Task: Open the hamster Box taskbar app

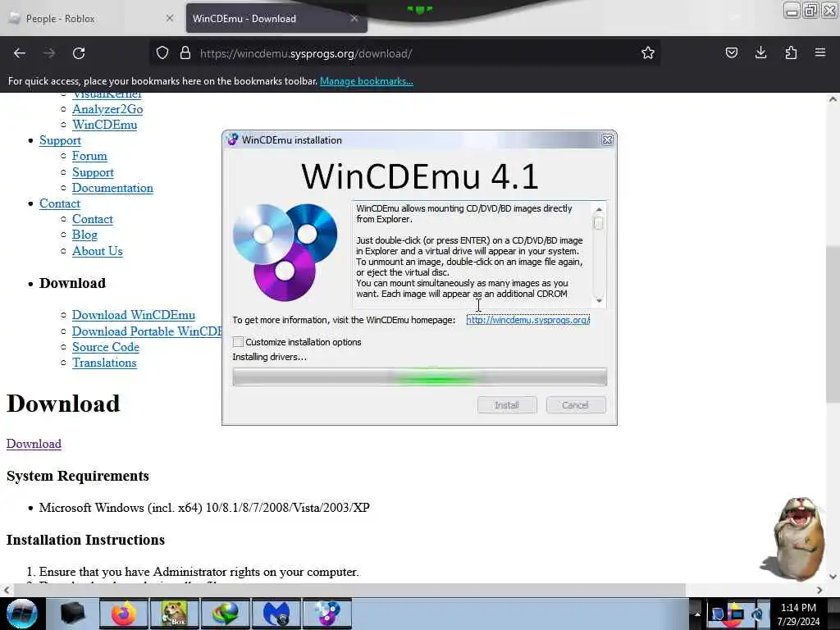Action: (x=175, y=614)
